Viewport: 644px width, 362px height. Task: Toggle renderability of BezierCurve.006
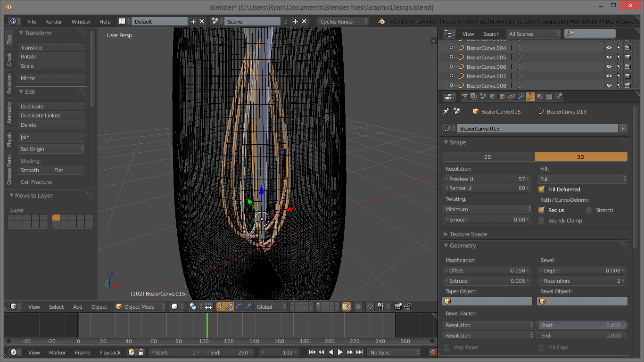click(x=628, y=66)
